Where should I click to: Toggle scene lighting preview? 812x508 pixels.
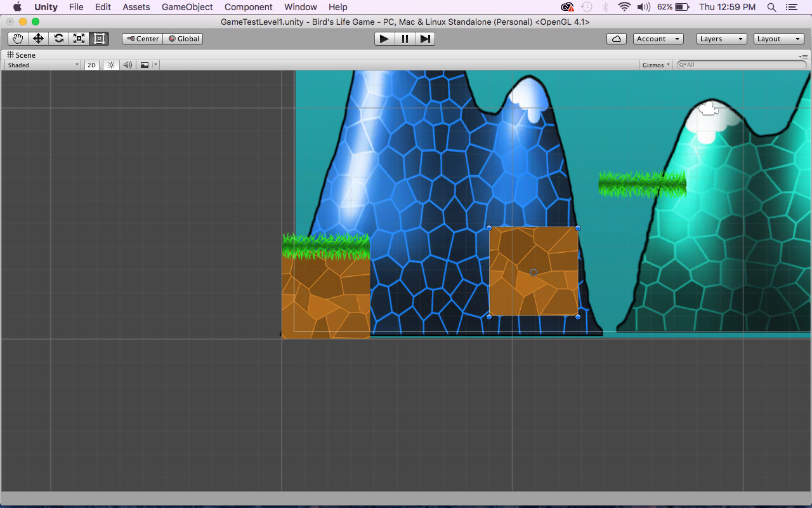(x=111, y=64)
